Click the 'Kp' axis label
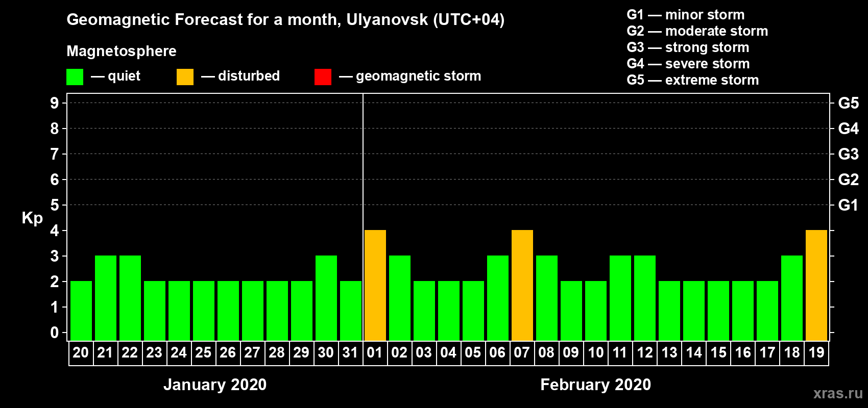The image size is (868, 408). click(x=32, y=218)
